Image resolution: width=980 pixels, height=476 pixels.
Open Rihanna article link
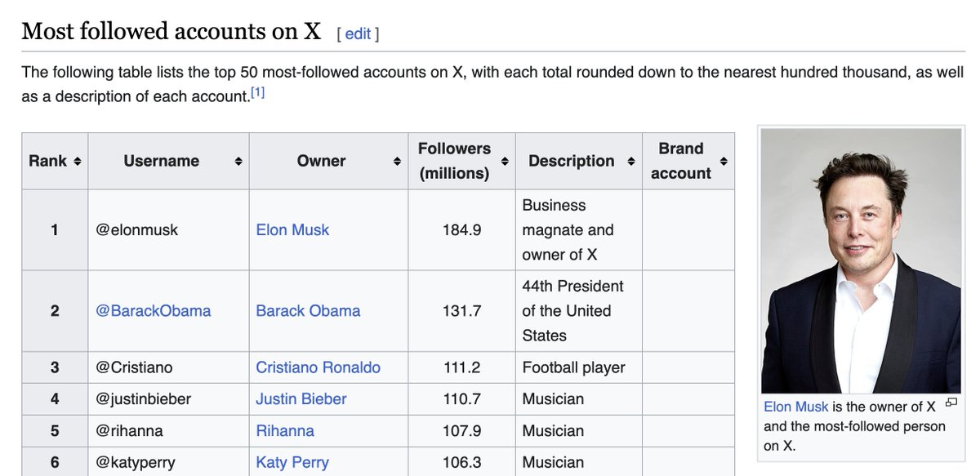pyautogui.click(x=285, y=431)
